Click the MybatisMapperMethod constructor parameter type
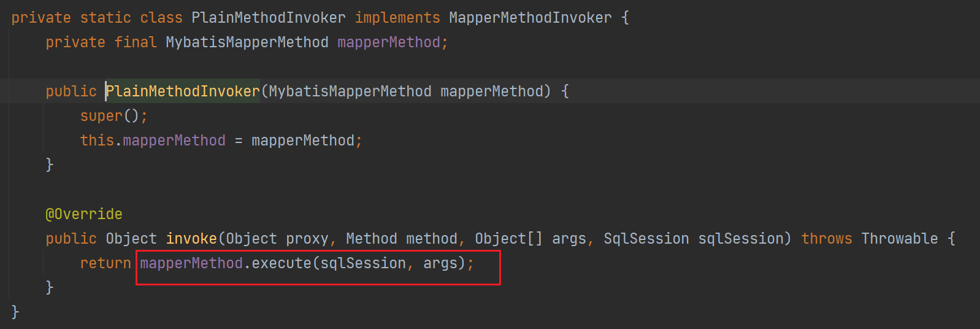 tap(350, 91)
